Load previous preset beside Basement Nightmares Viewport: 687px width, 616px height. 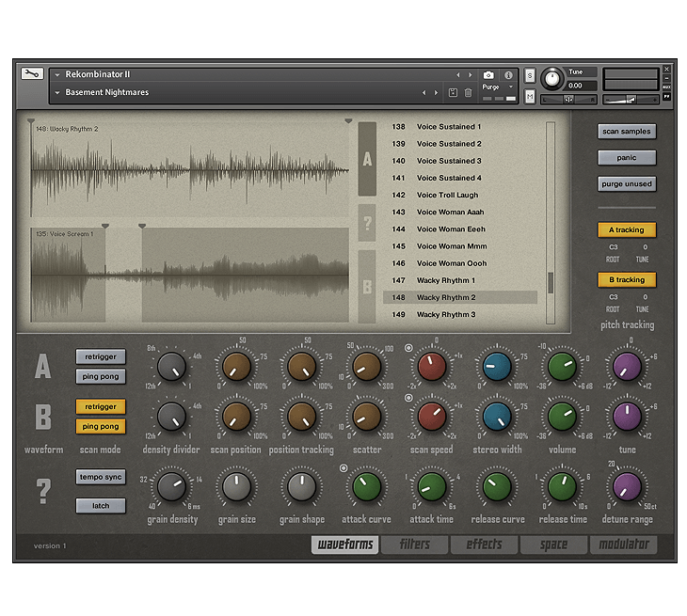(x=423, y=92)
